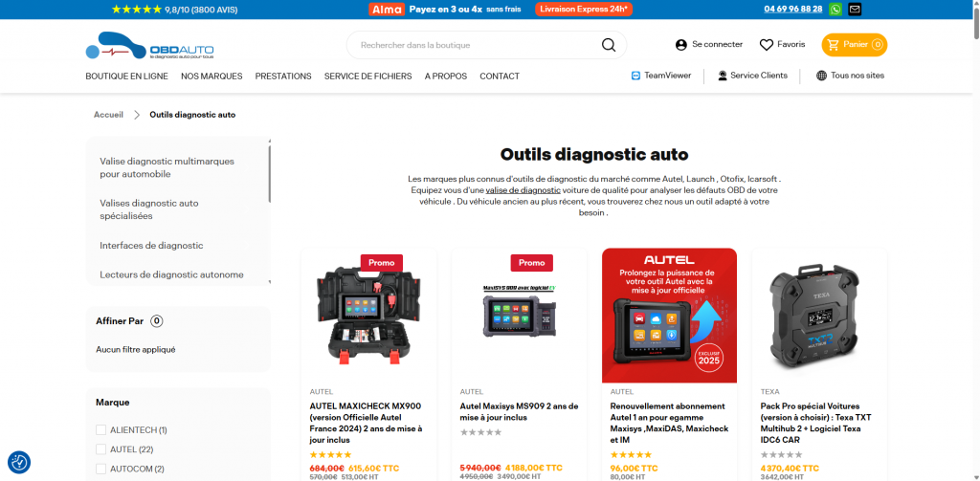Screen dimensions: 980x481
Task: Click the search magnifier icon
Action: tap(608, 45)
